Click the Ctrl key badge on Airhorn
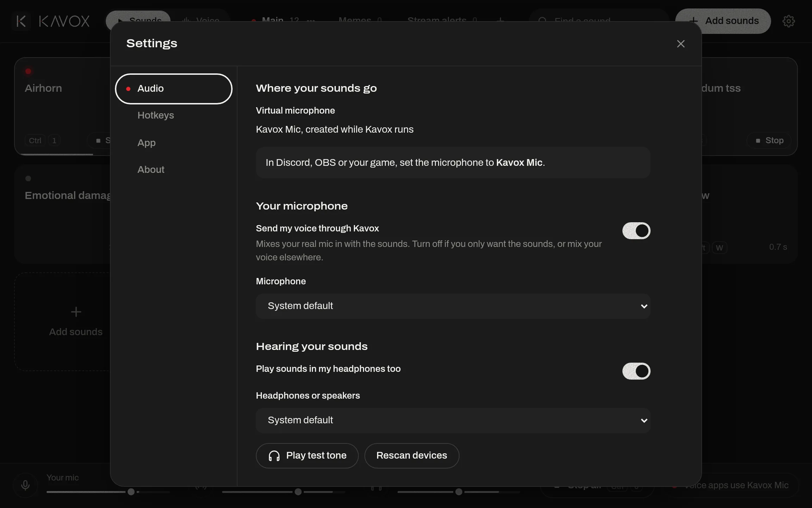This screenshot has height=508, width=812. pos(35,140)
